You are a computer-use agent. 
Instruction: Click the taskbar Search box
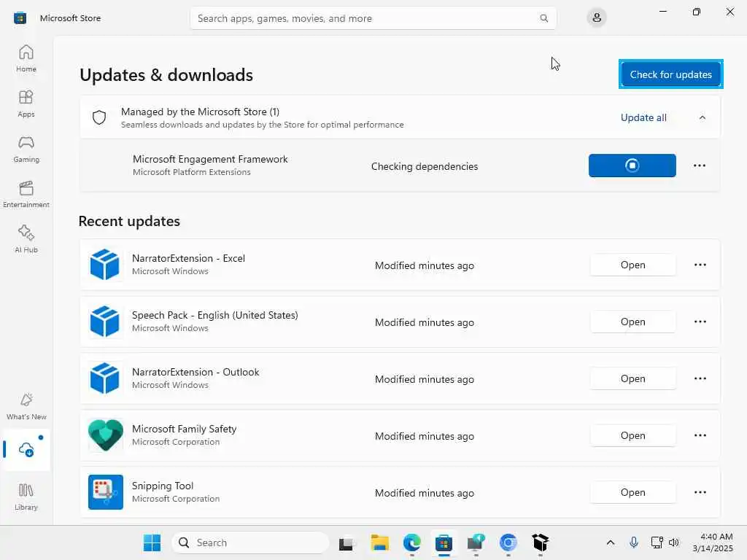(x=250, y=542)
